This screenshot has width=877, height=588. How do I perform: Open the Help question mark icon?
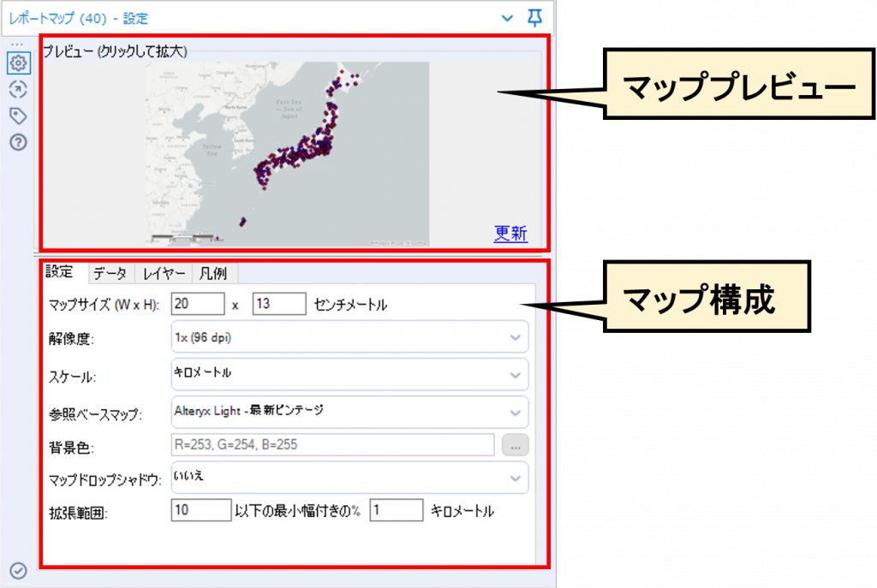coord(19,140)
